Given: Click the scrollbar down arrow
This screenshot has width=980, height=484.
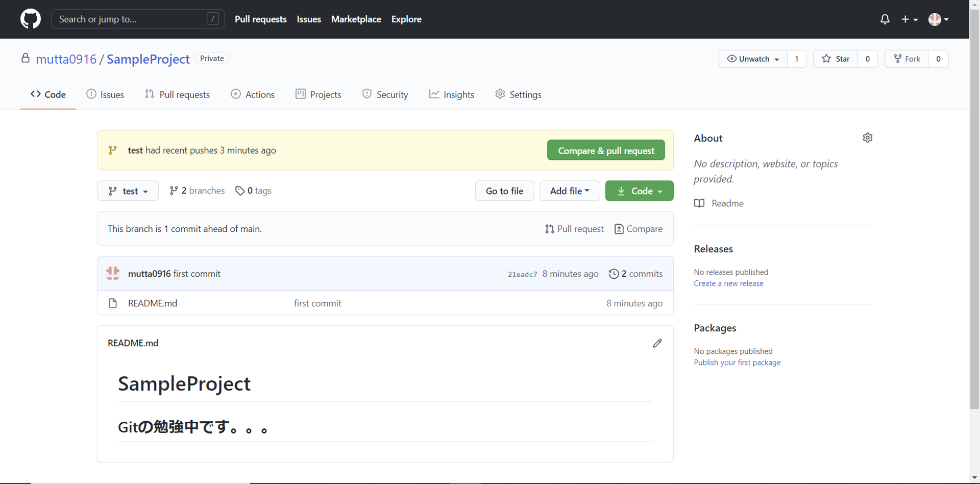Looking at the screenshot, I should [x=974, y=478].
